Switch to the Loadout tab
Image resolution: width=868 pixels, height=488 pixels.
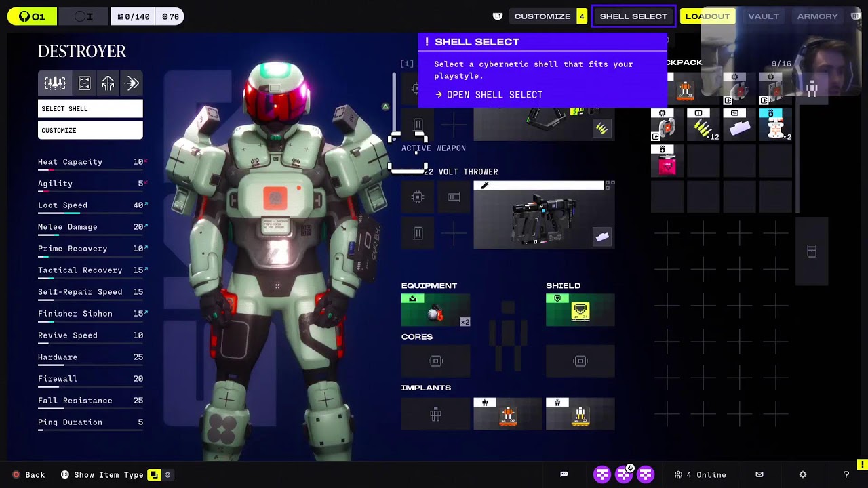point(707,16)
